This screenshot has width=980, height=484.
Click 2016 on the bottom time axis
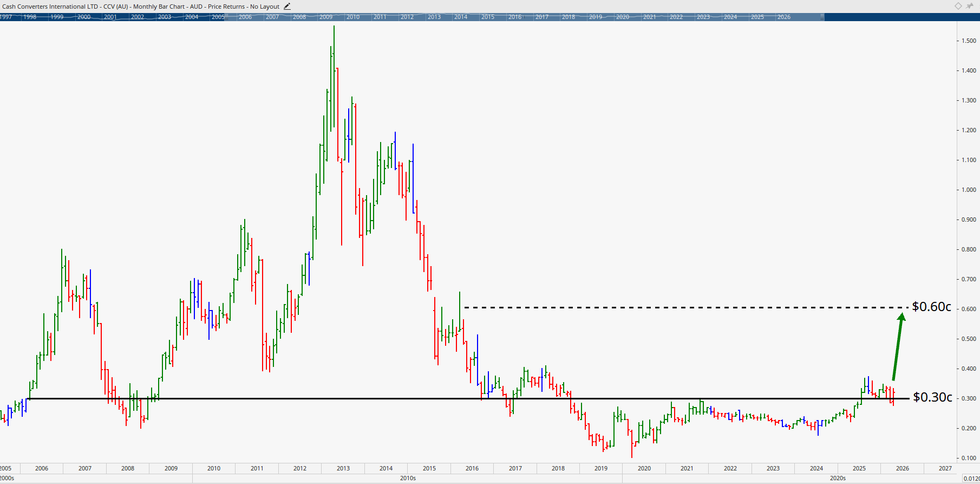[x=472, y=468]
